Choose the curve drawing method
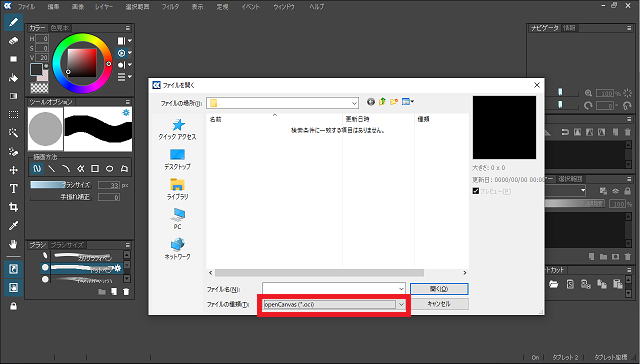 66,168
